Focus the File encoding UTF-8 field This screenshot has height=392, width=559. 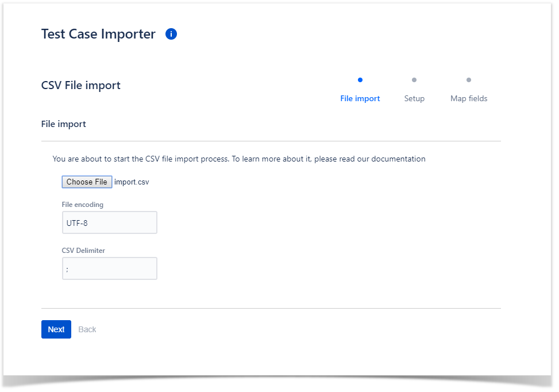(110, 222)
